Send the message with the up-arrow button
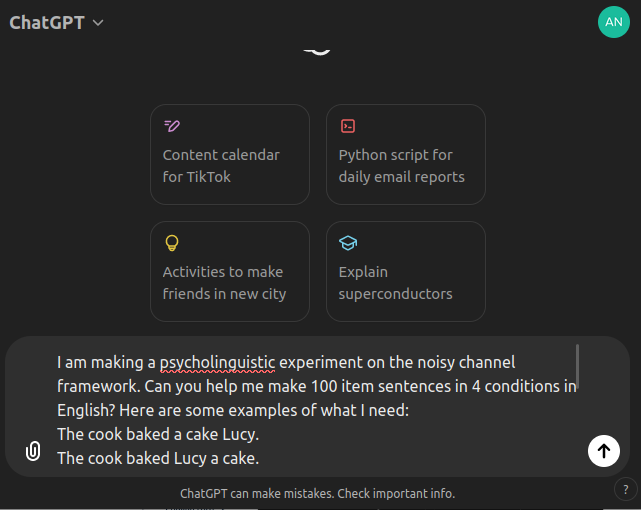This screenshot has height=510, width=641. coord(603,450)
